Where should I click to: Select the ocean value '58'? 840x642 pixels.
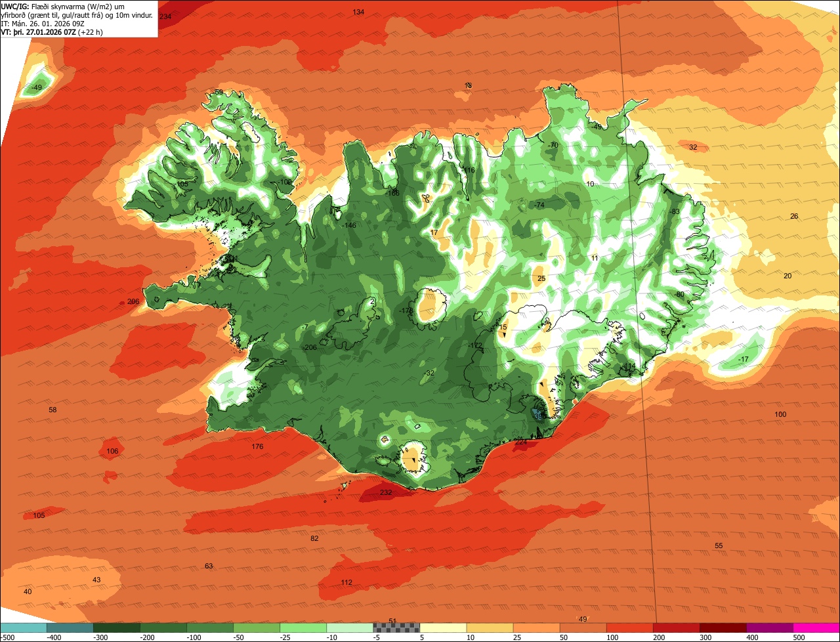53,410
